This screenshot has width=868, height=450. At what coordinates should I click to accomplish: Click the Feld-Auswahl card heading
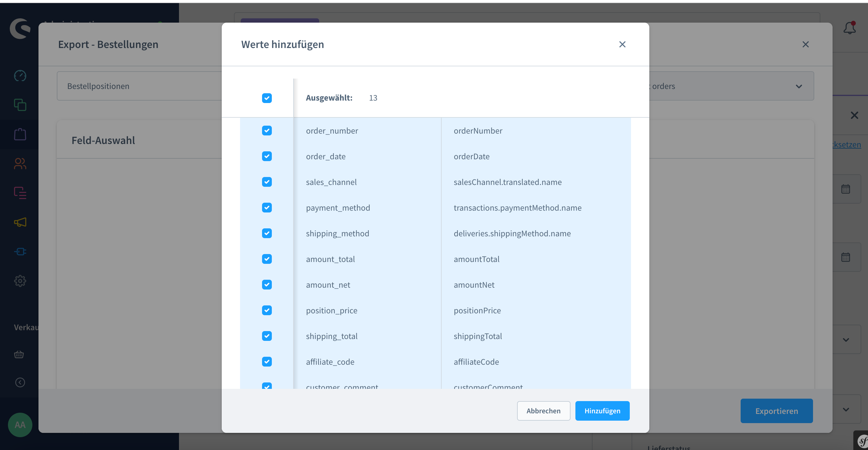pos(103,140)
